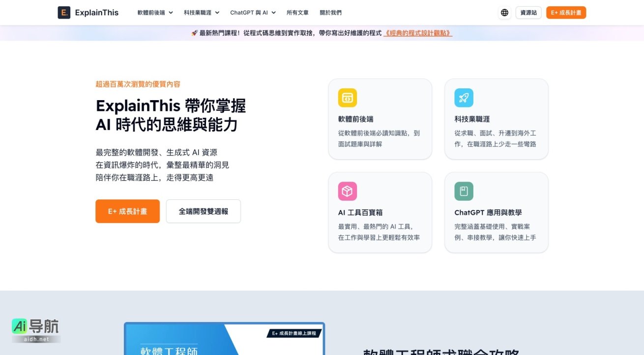Expand the ChatGPT 與 AI dropdown
Viewport: 644px width, 355px height.
point(253,12)
